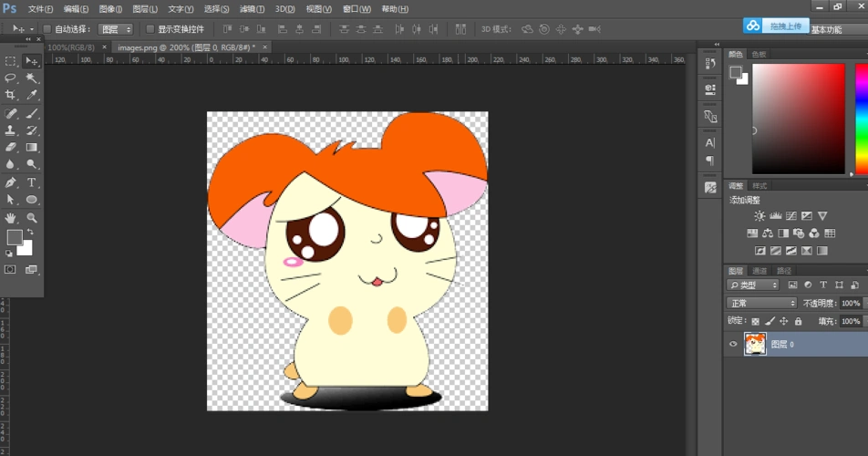Select the Magic Wand tool

[32, 78]
